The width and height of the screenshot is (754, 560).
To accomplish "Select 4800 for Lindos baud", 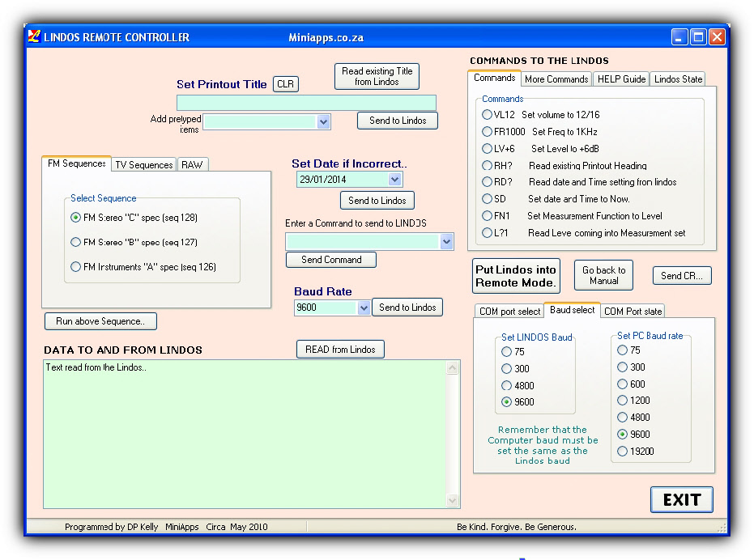I will click(507, 386).
